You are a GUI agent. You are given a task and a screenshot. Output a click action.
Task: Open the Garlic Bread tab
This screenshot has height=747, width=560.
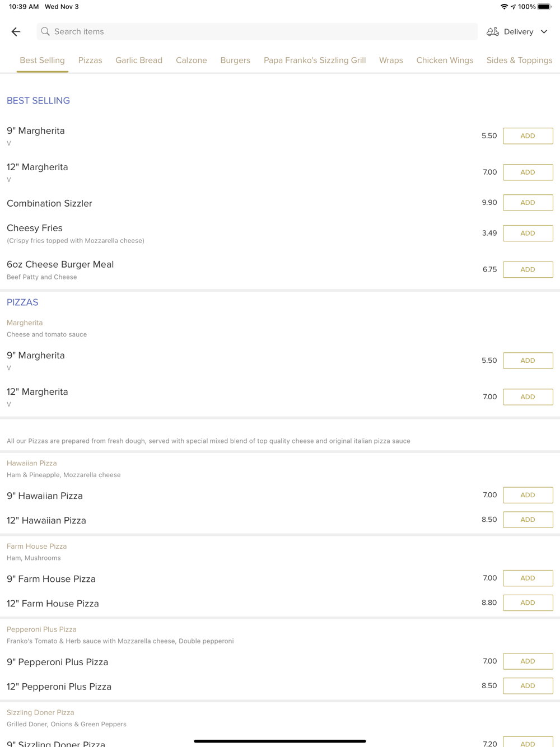click(x=139, y=60)
